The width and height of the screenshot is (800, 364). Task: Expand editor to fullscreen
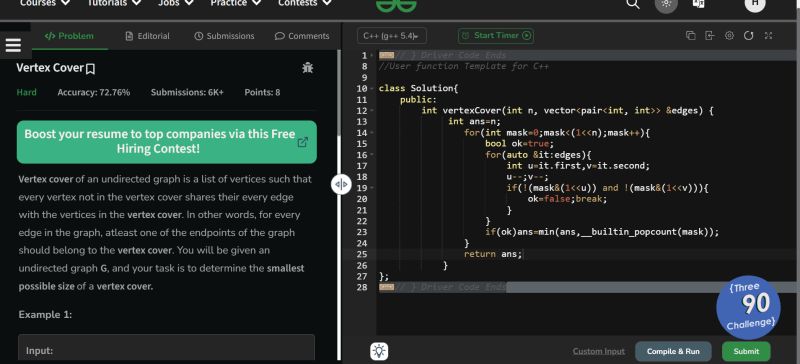[x=768, y=35]
